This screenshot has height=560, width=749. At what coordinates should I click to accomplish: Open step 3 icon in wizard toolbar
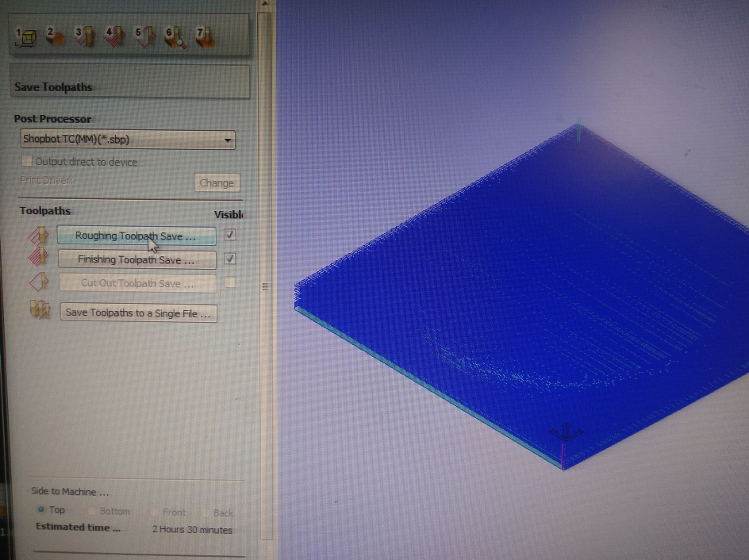click(86, 36)
